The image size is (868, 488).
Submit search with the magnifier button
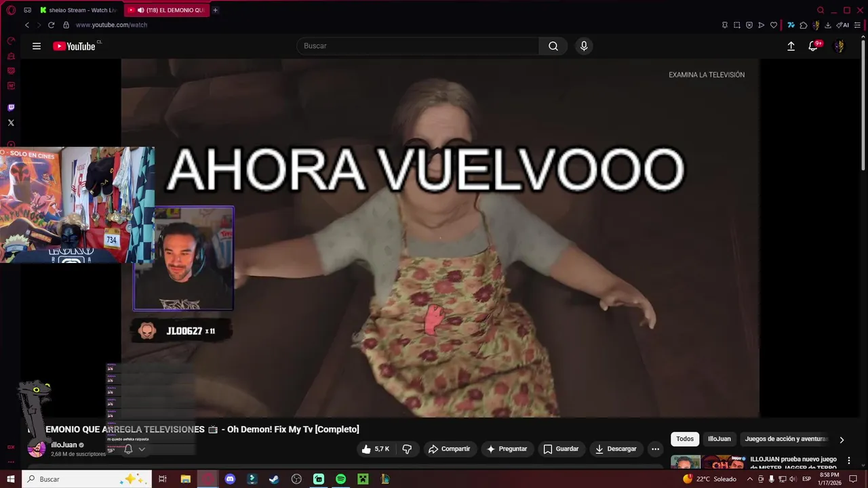pyautogui.click(x=553, y=46)
